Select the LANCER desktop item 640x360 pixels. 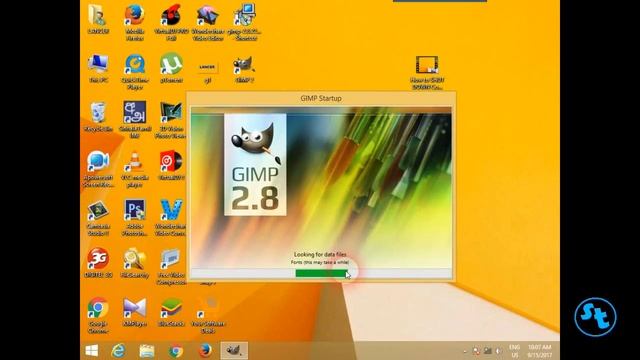pyautogui.click(x=207, y=72)
